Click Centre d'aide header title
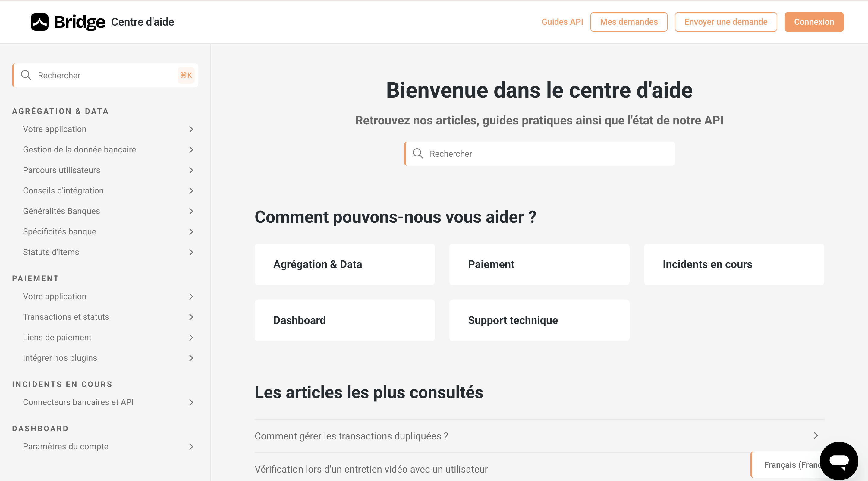868x481 pixels. [x=143, y=22]
